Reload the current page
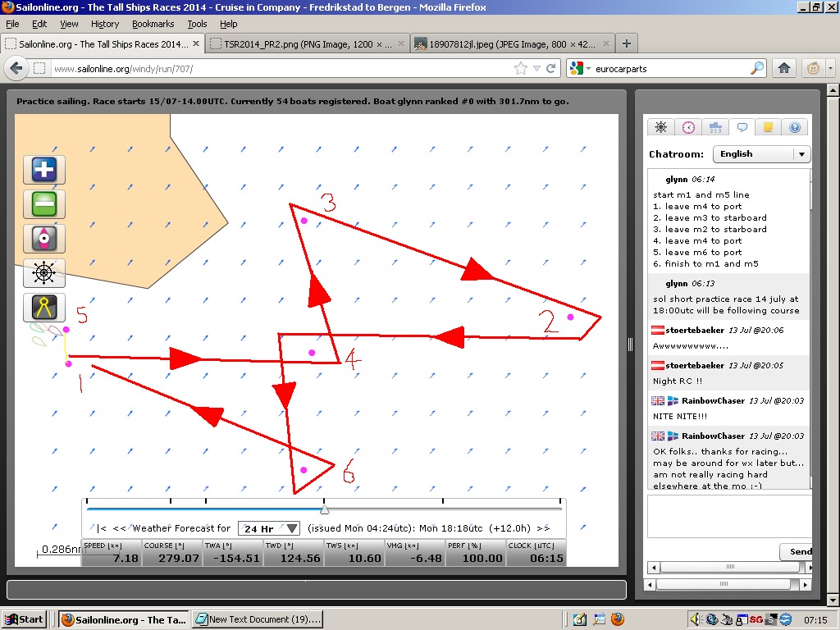This screenshot has height=630, width=840. 550,68
